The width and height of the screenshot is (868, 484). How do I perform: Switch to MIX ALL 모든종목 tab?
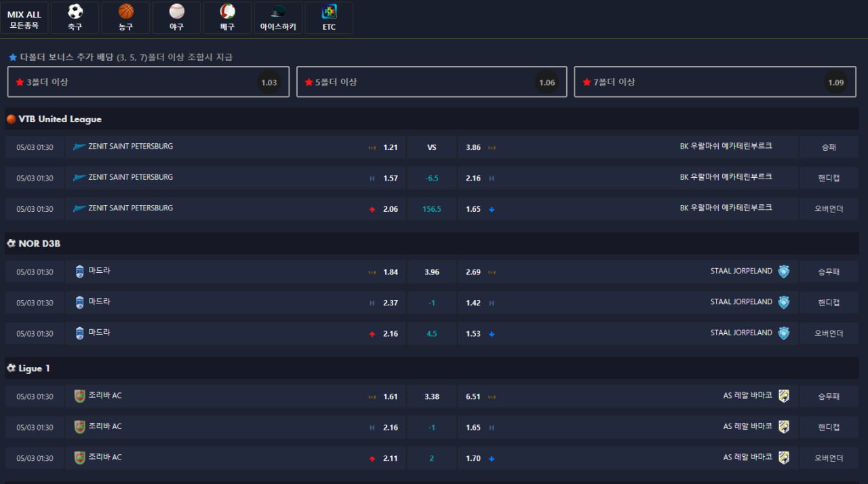tap(24, 18)
